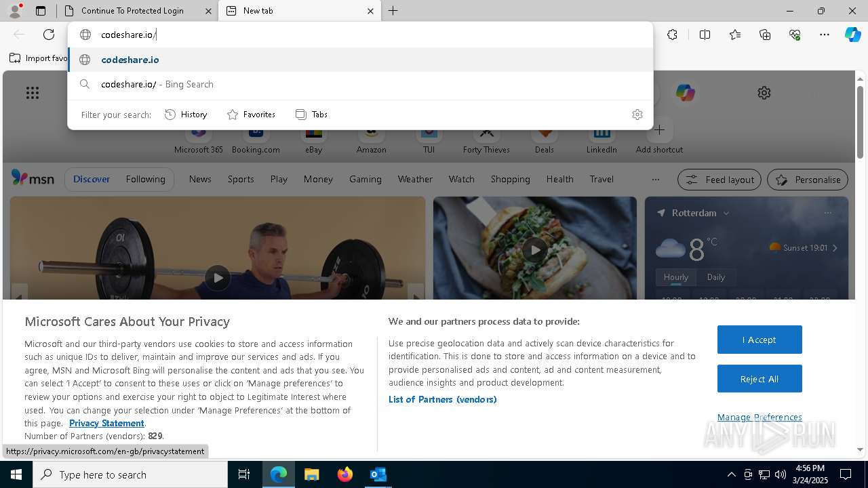This screenshot has width=868, height=488.
Task: Open the Windows Start menu
Action: pos(16,474)
